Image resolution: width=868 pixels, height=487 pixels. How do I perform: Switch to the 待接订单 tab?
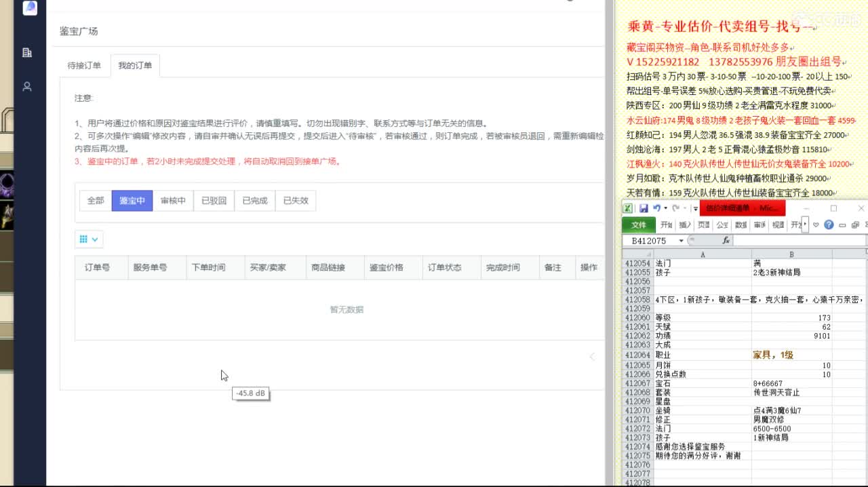pyautogui.click(x=84, y=66)
